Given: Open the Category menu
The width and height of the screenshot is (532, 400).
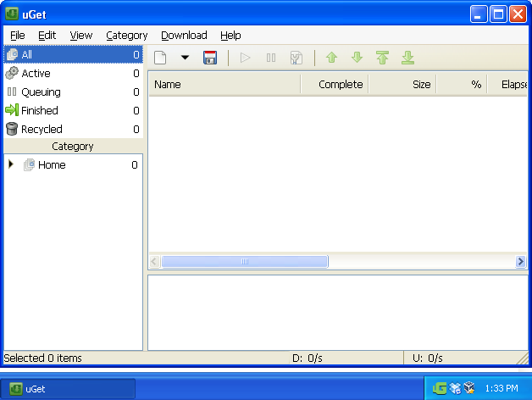Looking at the screenshot, I should coord(127,36).
